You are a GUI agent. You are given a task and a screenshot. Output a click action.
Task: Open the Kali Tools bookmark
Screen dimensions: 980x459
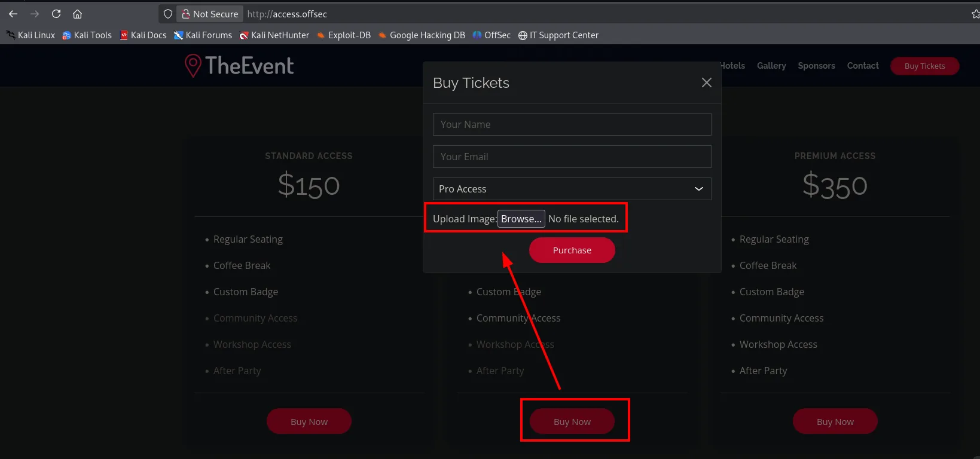87,35
